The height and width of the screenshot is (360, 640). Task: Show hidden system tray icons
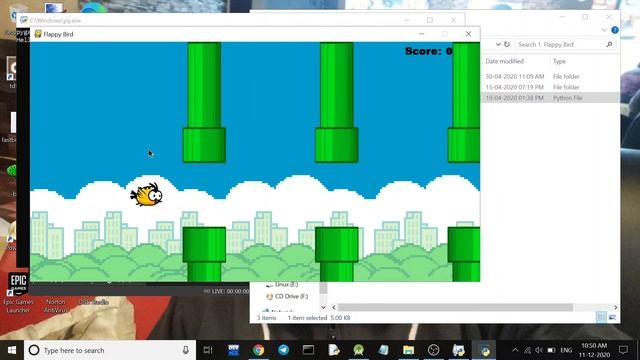pyautogui.click(x=515, y=350)
